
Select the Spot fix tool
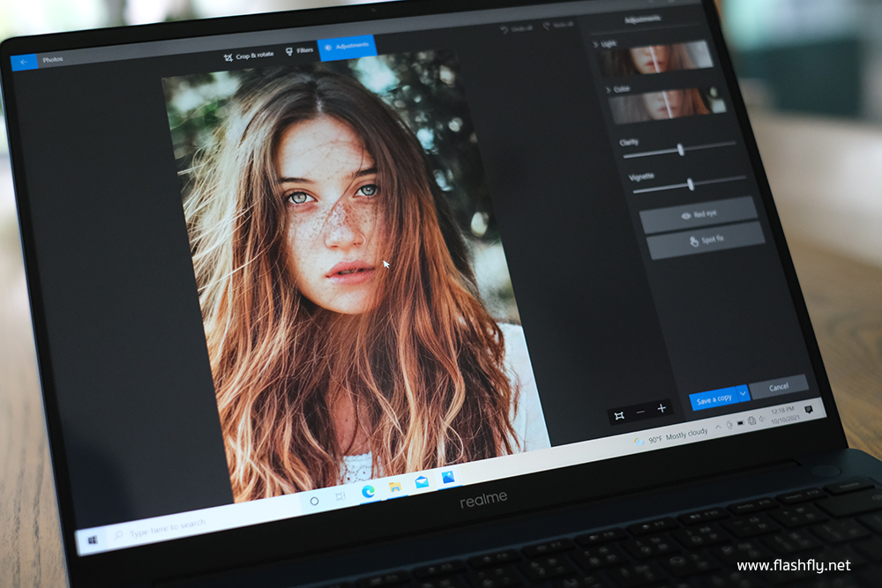705,240
